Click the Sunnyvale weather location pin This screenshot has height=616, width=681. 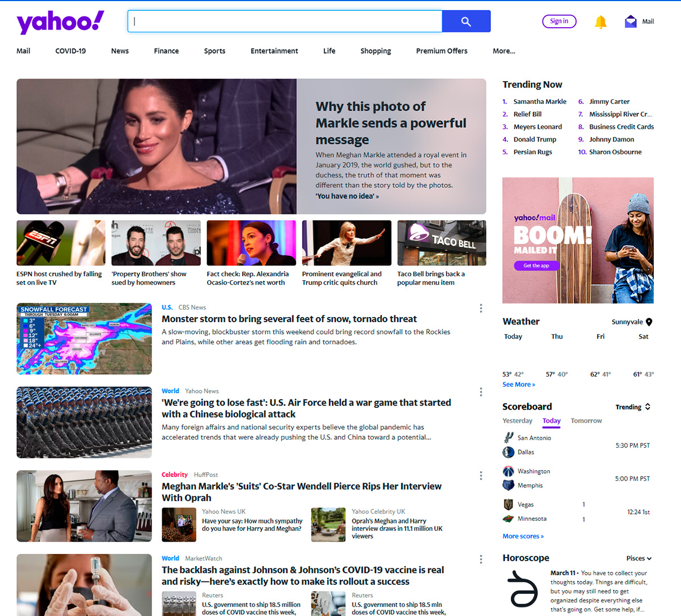pos(649,322)
